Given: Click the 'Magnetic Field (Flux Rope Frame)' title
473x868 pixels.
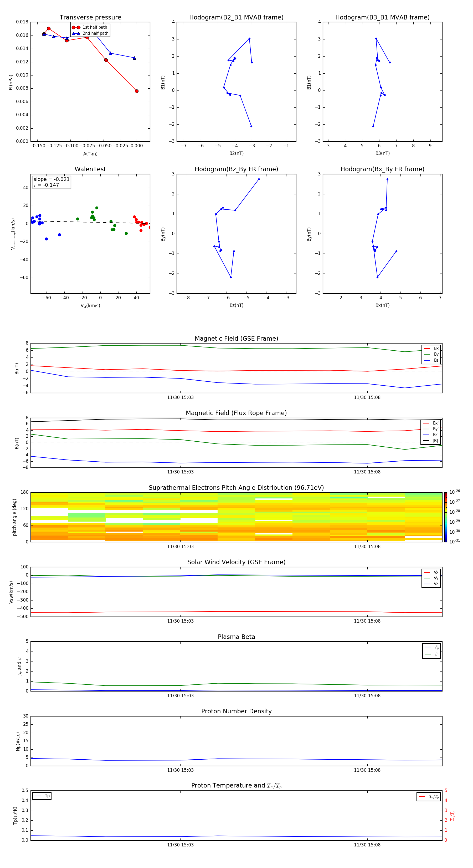Looking at the screenshot, I should [x=236, y=413].
